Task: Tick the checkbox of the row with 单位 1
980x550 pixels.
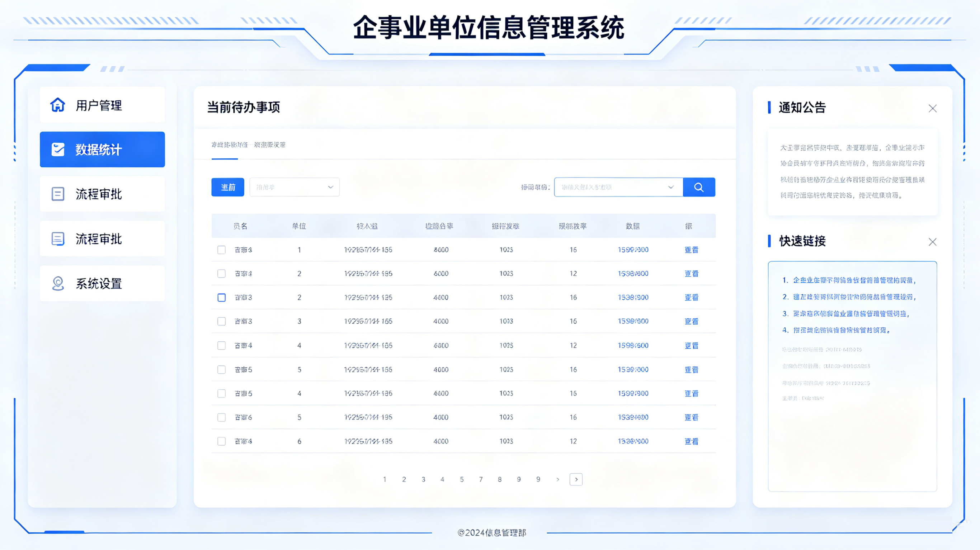Action: [221, 250]
